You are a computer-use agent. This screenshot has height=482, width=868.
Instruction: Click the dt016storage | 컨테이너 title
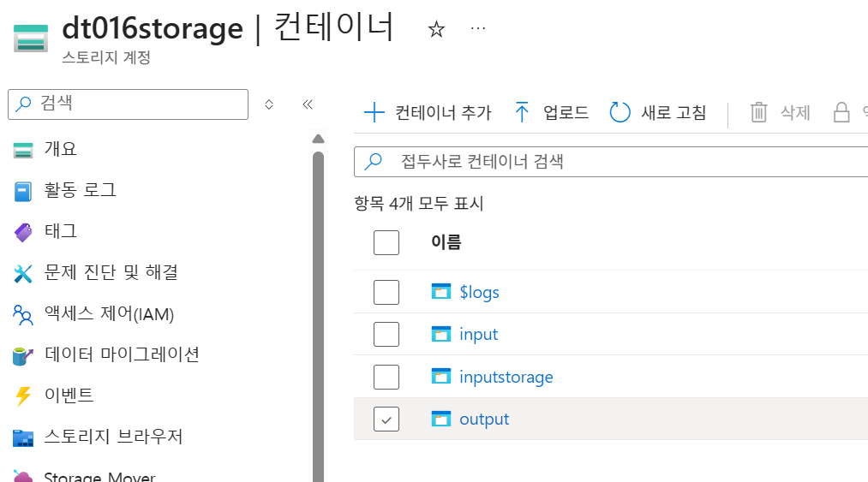point(228,27)
